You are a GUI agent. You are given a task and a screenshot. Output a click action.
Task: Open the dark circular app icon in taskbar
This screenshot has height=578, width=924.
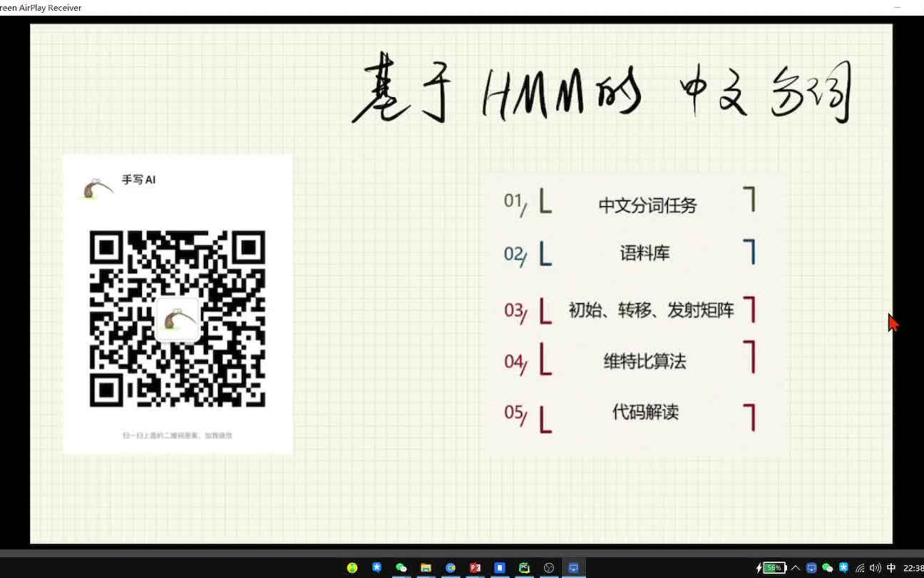click(x=549, y=568)
